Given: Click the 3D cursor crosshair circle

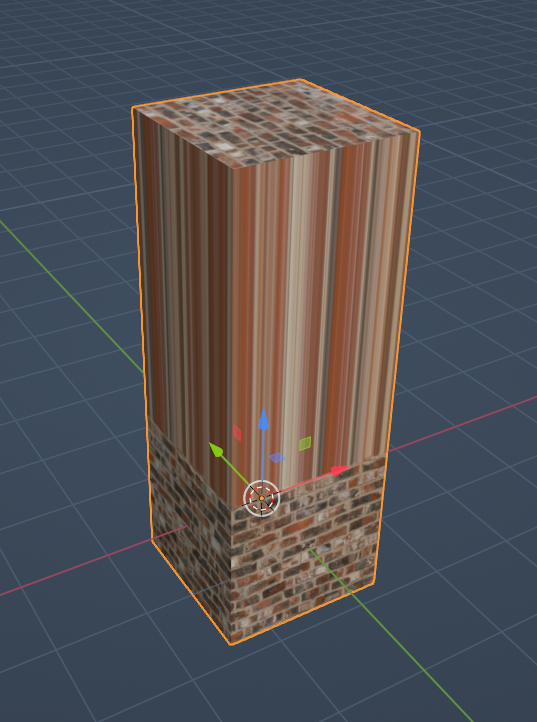Looking at the screenshot, I should coord(262,498).
